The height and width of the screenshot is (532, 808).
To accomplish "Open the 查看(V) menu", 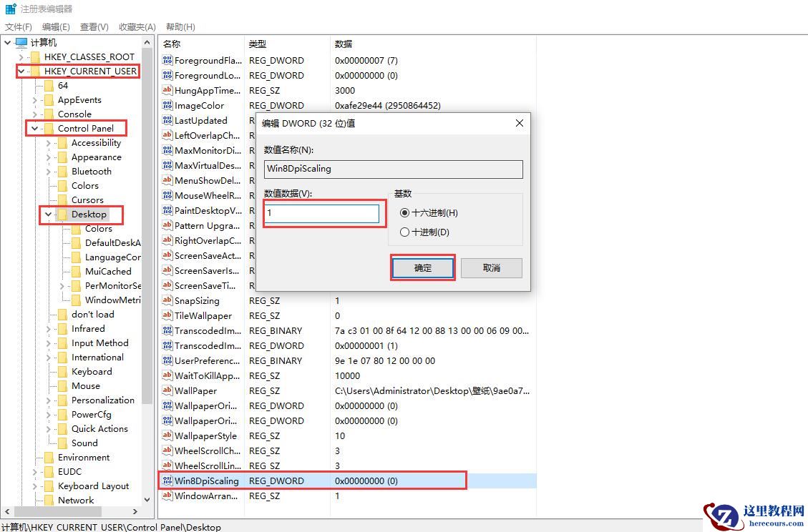I will coord(94,26).
